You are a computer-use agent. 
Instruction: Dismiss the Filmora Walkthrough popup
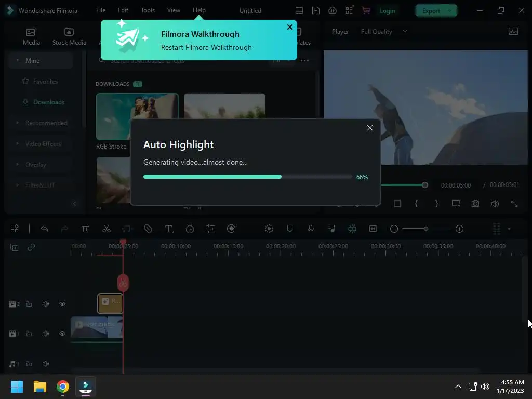pos(290,27)
